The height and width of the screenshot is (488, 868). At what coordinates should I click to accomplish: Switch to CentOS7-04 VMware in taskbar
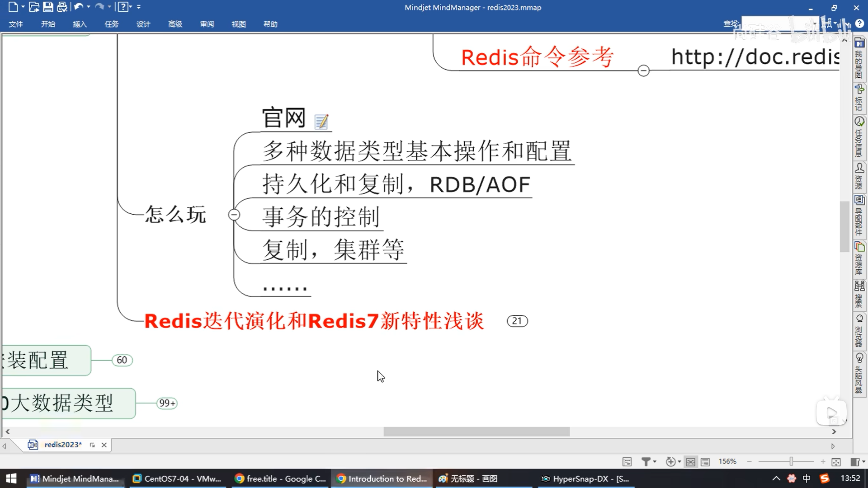[x=177, y=479]
